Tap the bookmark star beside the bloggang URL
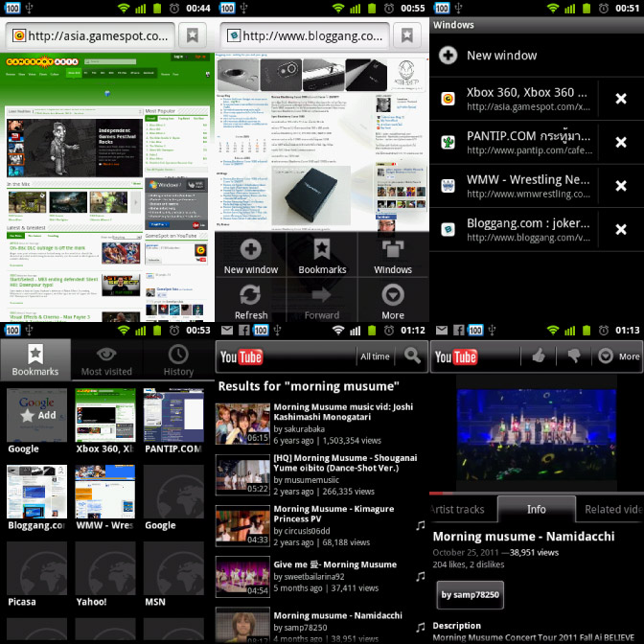This screenshot has width=644, height=644. (407, 35)
